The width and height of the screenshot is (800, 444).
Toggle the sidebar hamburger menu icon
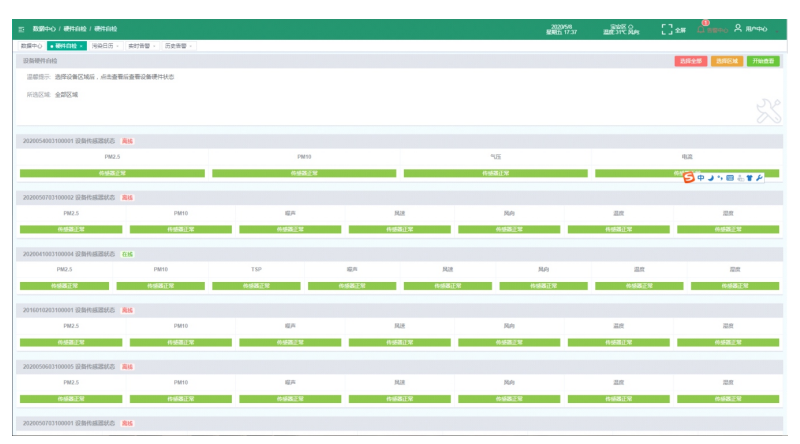coord(22,30)
